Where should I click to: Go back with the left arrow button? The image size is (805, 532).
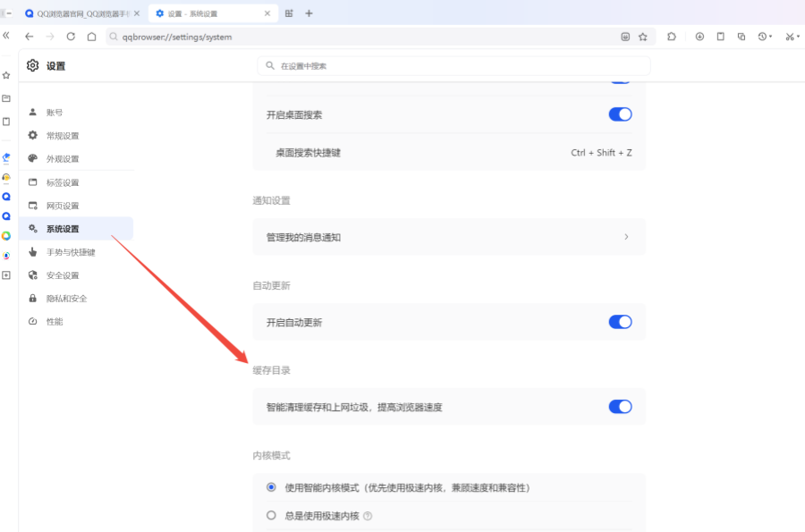point(30,37)
